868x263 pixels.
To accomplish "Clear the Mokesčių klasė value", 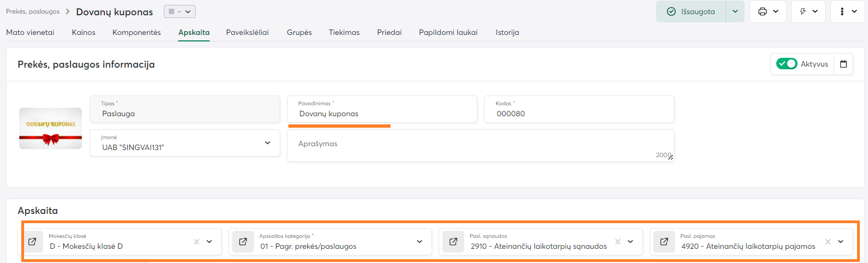I will point(197,242).
